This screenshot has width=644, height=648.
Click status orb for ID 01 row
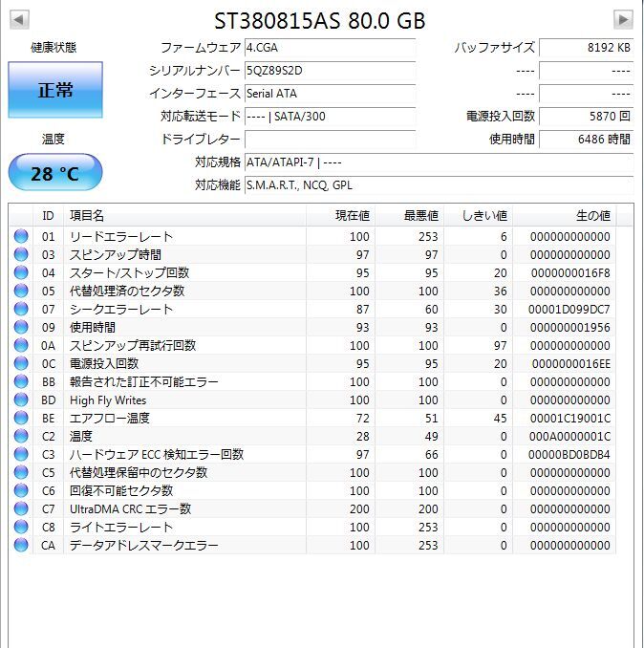(21, 236)
